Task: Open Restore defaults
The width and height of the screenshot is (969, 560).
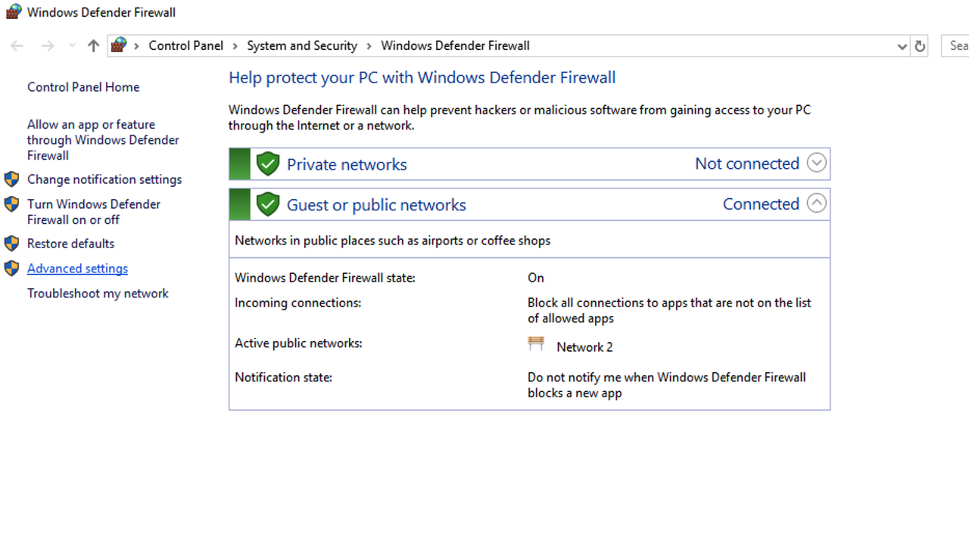Action: 70,244
